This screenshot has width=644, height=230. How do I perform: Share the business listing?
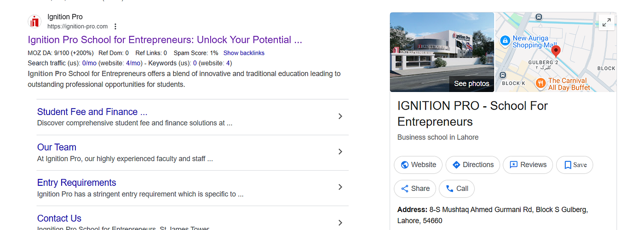[415, 189]
